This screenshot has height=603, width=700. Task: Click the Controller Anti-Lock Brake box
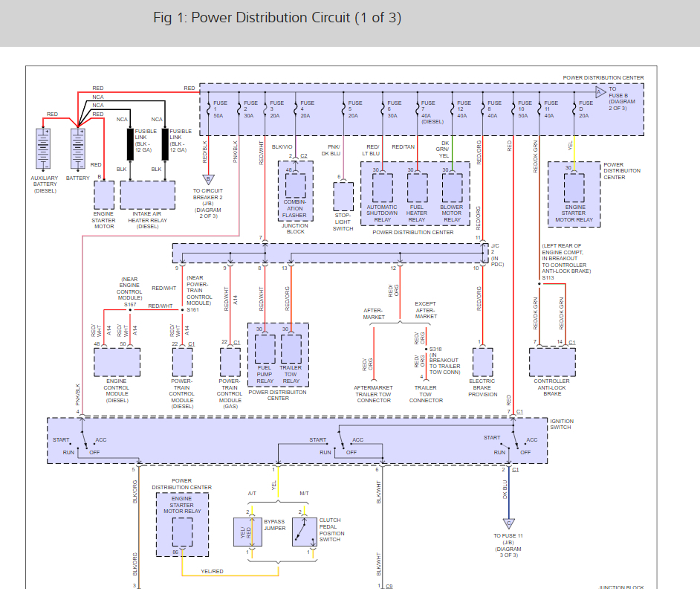tap(552, 362)
